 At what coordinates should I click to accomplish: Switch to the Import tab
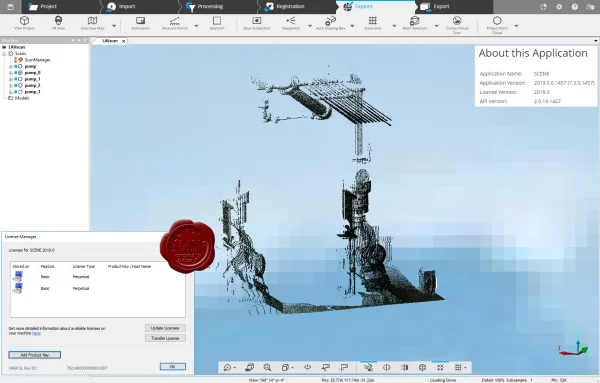140,7
